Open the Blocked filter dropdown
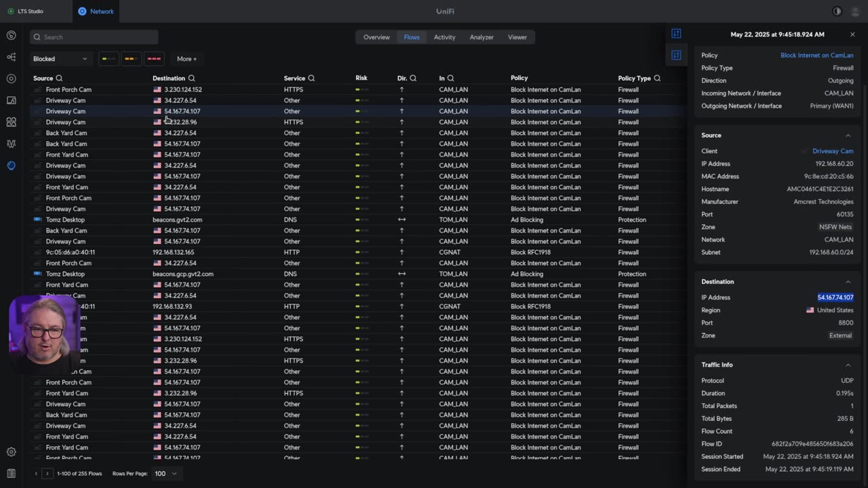 pos(60,59)
